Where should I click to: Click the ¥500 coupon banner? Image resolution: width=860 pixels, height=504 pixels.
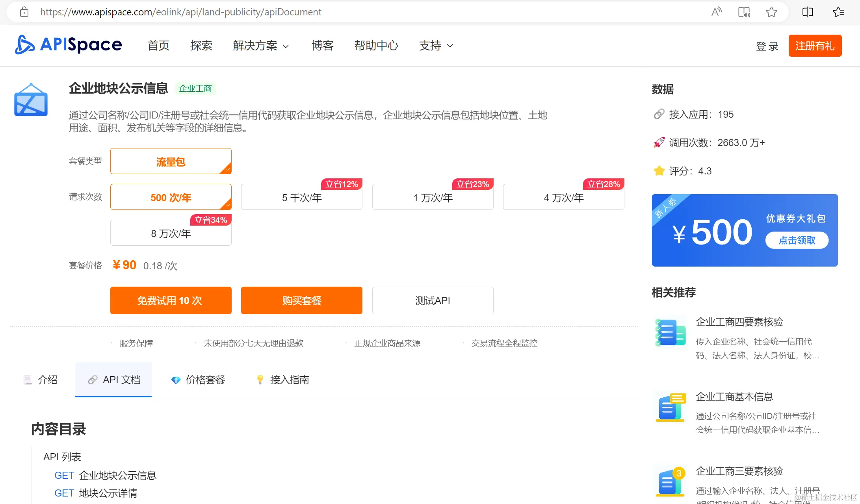[745, 230]
